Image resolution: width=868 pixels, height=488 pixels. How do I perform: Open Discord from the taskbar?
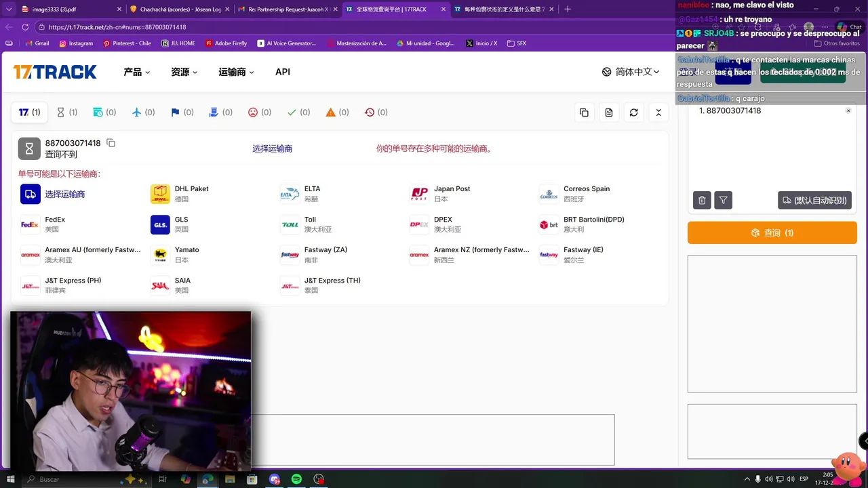[274, 479]
